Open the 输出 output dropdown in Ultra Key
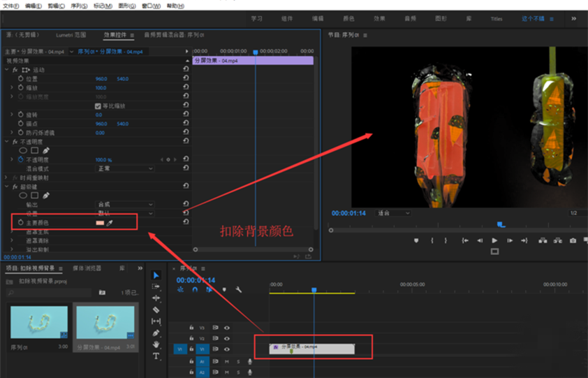 124,204
